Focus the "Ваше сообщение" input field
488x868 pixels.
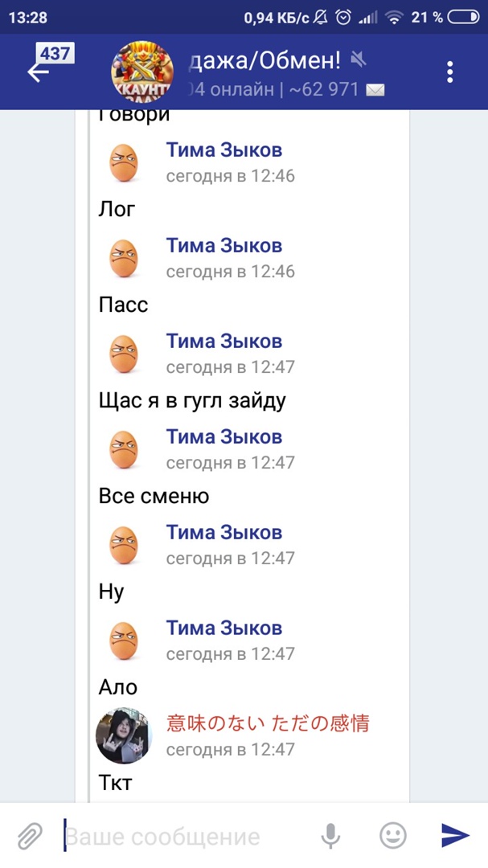(x=185, y=837)
